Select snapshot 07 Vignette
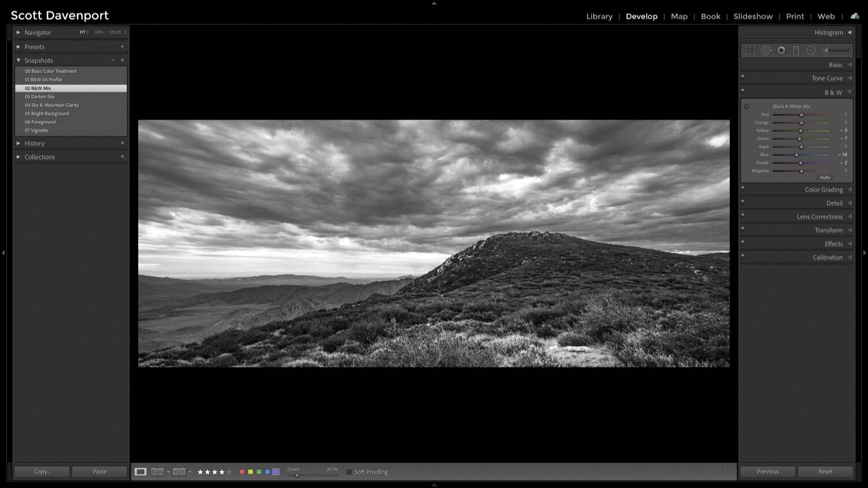Viewport: 868px width, 488px height. pos(71,130)
